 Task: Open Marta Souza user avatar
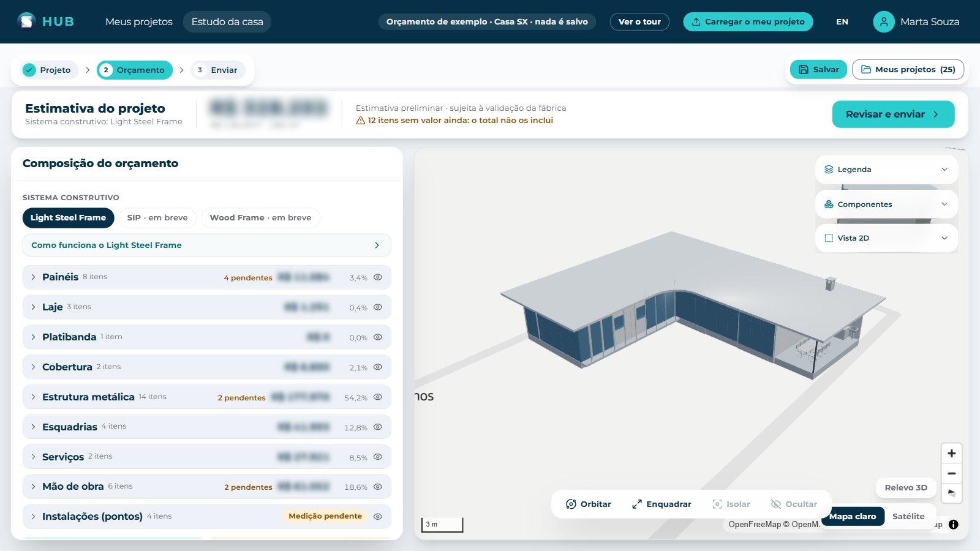click(883, 21)
